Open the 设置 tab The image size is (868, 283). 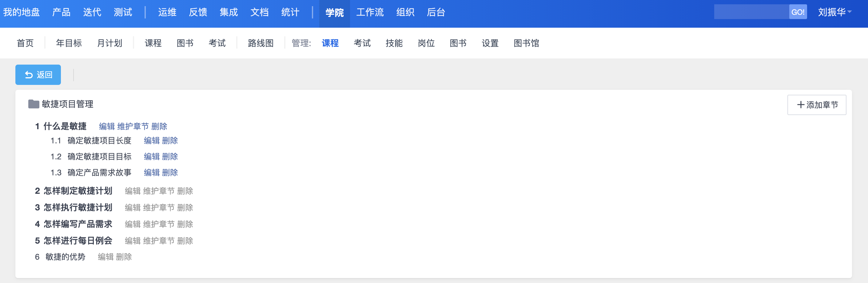pyautogui.click(x=490, y=43)
